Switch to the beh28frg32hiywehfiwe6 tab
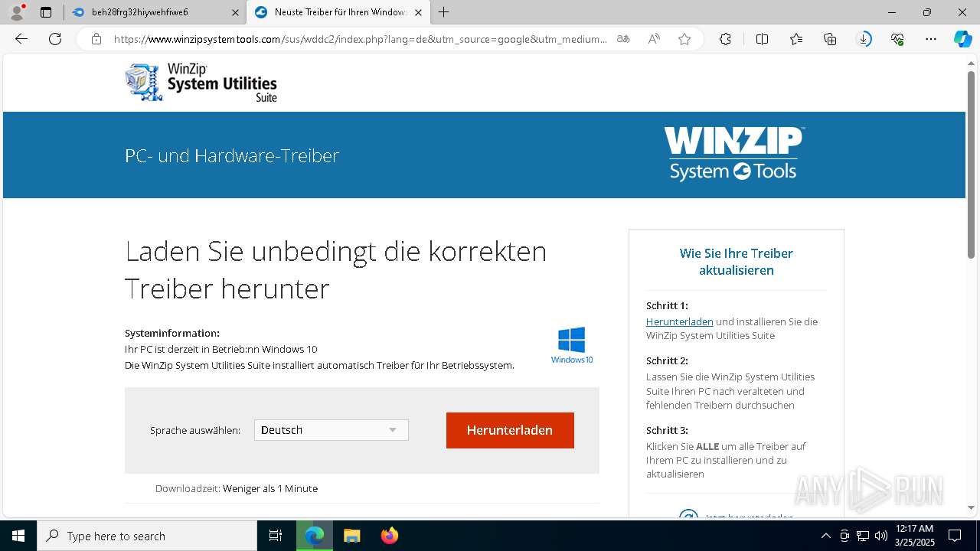Image resolution: width=980 pixels, height=551 pixels. coord(153,12)
